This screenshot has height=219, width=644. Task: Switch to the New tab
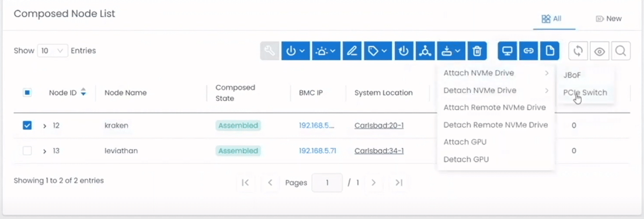coord(609,19)
